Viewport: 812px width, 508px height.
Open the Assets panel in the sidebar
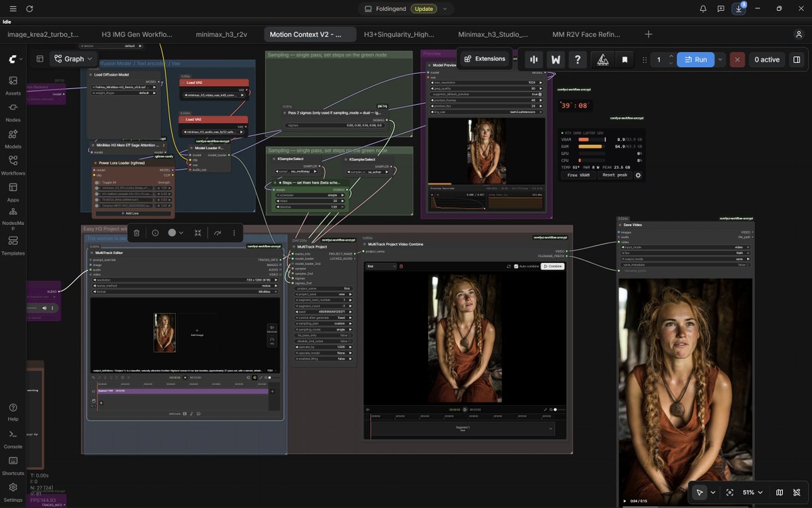click(13, 85)
